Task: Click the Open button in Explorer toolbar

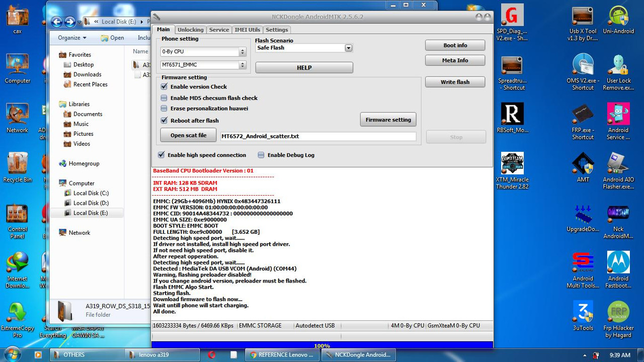Action: (112, 38)
